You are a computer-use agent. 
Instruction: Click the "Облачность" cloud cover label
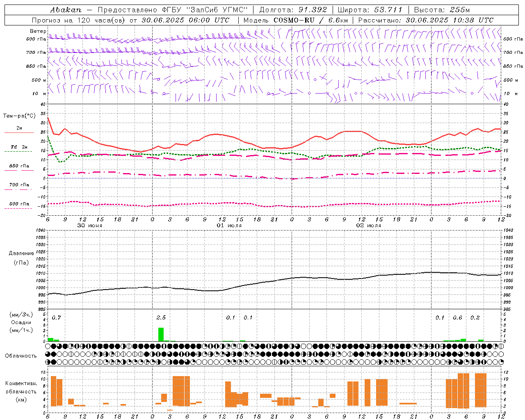tap(21, 356)
